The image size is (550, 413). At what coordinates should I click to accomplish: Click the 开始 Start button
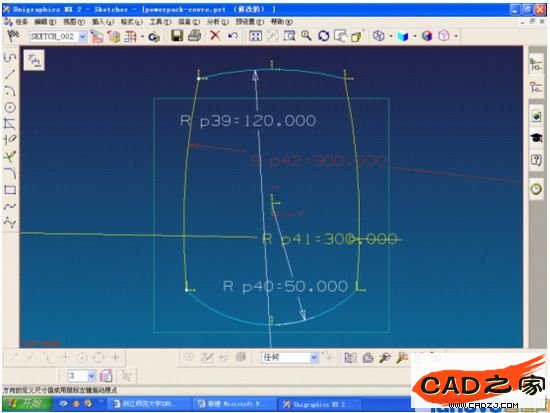point(27,404)
